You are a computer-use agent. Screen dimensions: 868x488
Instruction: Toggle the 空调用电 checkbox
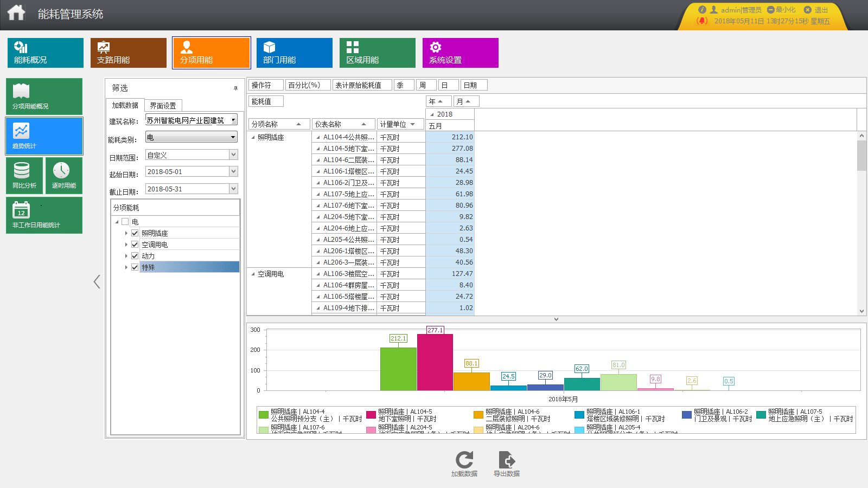pyautogui.click(x=135, y=245)
